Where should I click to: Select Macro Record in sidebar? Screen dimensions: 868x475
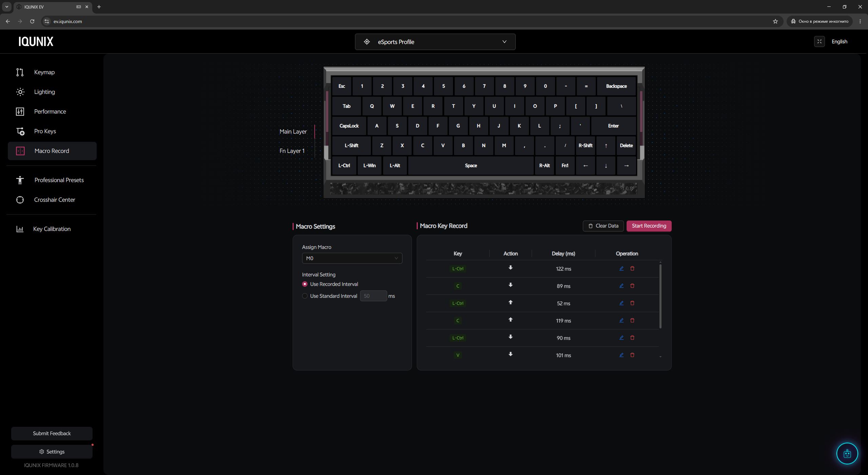[x=52, y=151]
